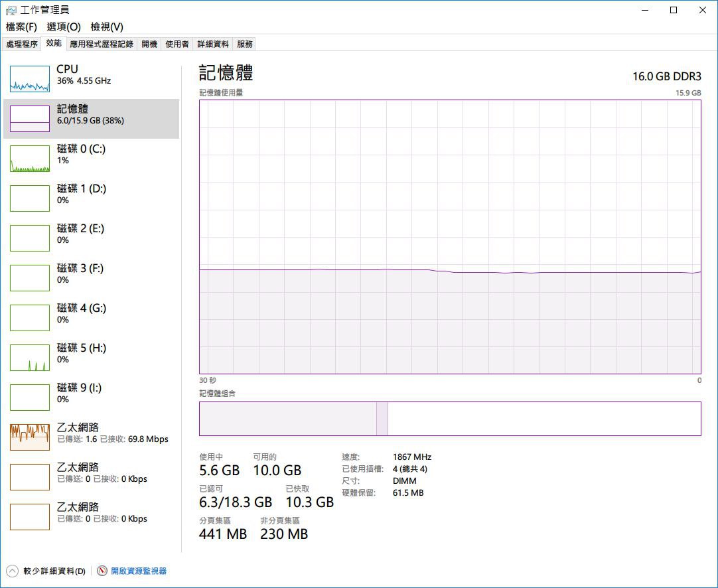
Task: Switch to the 處理程序 tab
Action: click(x=21, y=44)
